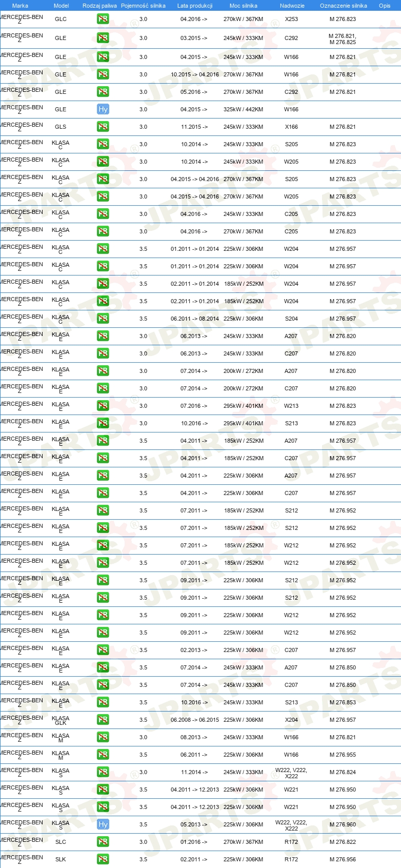Click the petrol icon in the GLS X166 row

pyautogui.click(x=103, y=127)
